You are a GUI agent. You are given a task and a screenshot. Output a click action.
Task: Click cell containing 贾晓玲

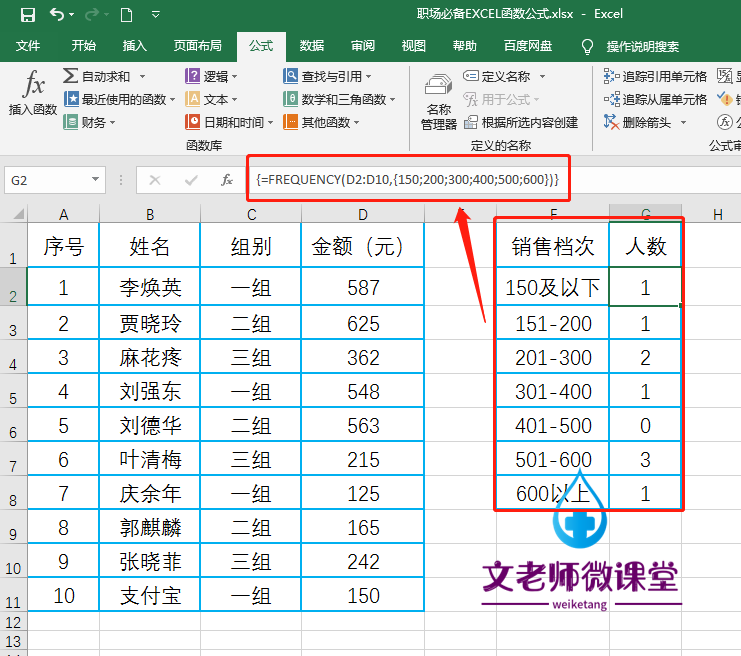click(150, 323)
